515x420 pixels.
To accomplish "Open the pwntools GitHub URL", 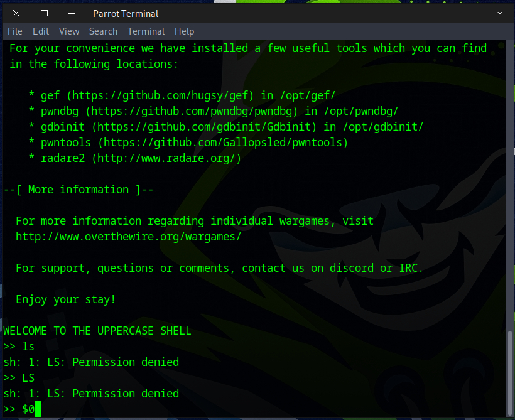I will point(222,143).
